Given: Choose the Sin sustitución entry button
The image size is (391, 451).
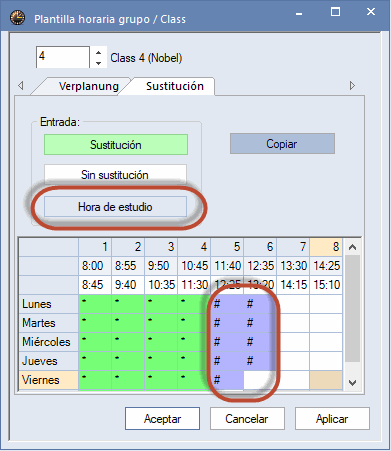Looking at the screenshot, I should coord(115,174).
